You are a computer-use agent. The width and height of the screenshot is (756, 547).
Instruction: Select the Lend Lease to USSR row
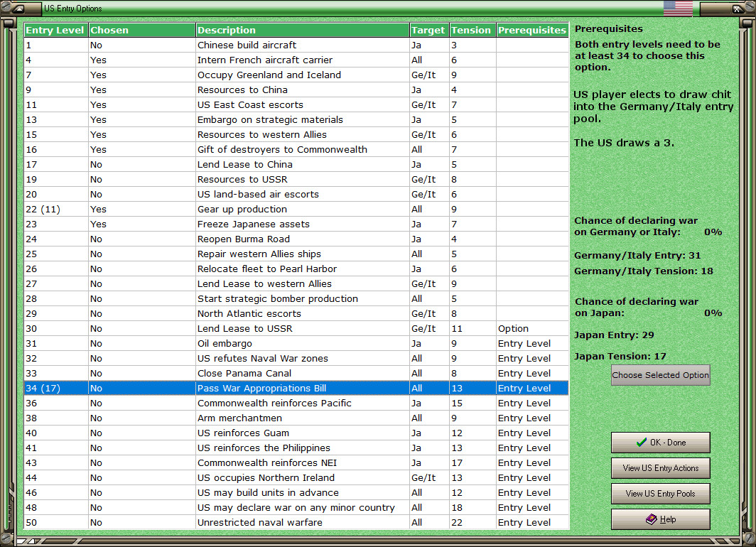coord(296,329)
